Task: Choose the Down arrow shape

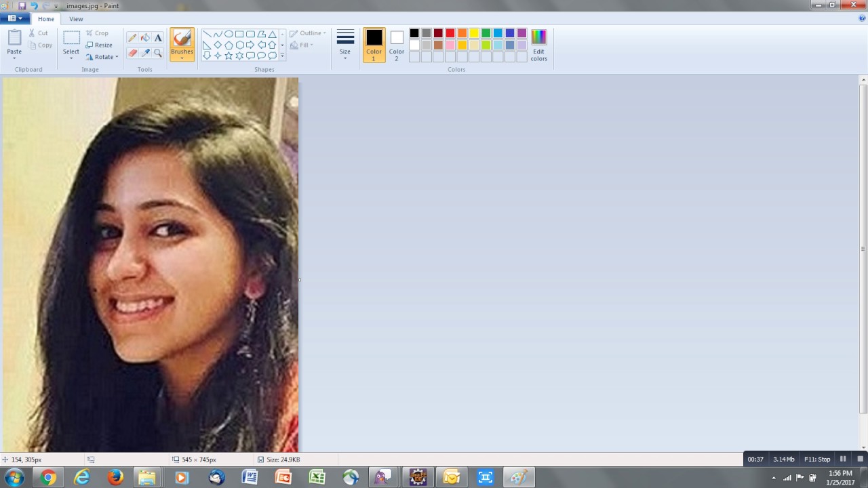Action: (207, 56)
